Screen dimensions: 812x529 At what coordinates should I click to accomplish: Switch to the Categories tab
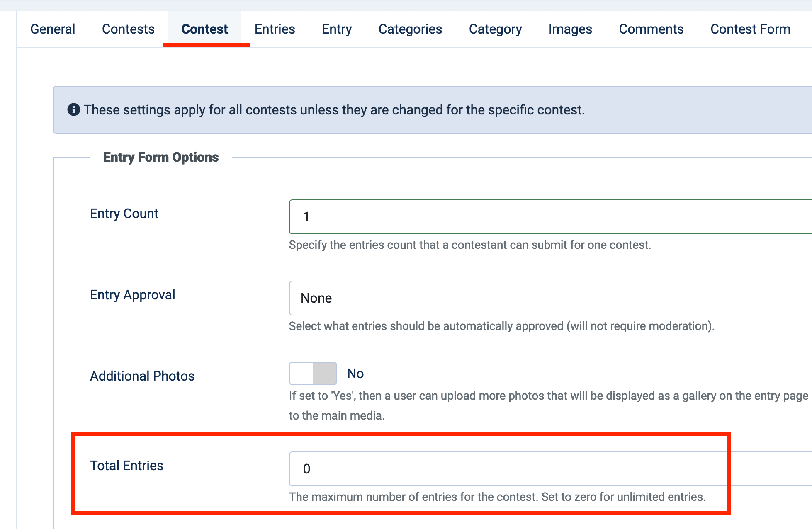click(x=410, y=29)
